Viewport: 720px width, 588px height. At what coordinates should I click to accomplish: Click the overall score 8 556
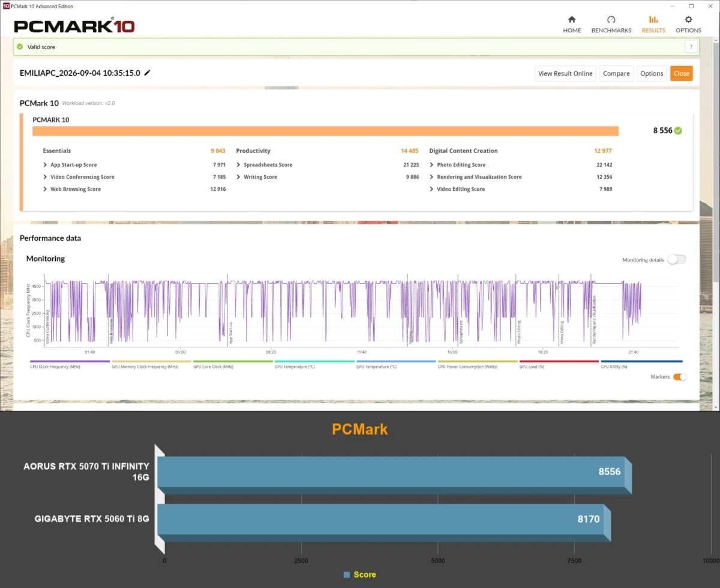[662, 130]
